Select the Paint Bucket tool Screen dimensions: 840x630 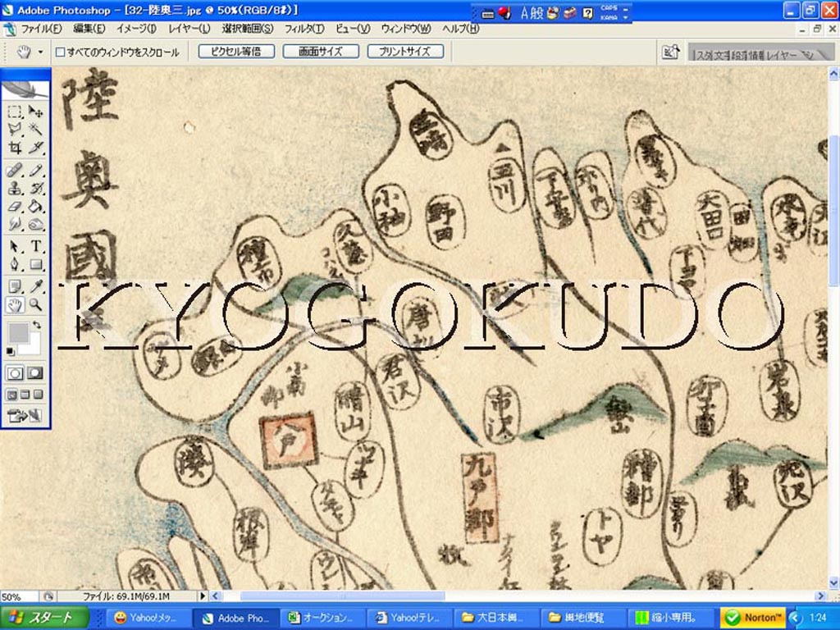coord(35,206)
